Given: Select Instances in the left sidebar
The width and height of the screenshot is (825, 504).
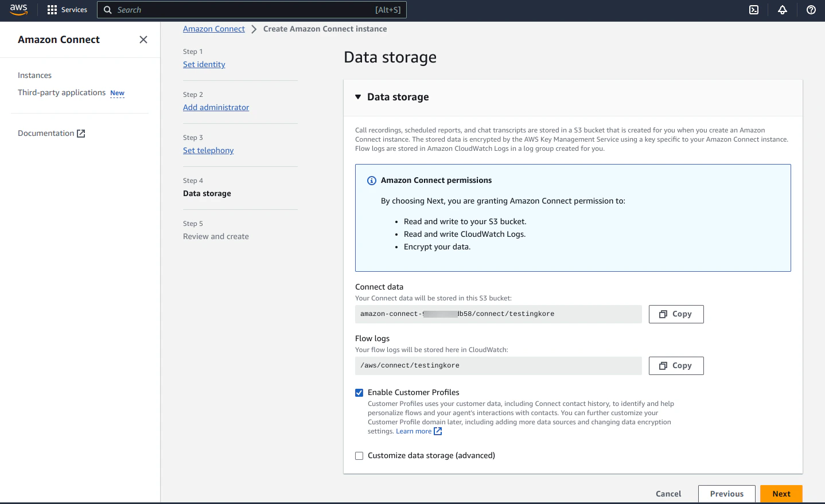Looking at the screenshot, I should pyautogui.click(x=34, y=75).
